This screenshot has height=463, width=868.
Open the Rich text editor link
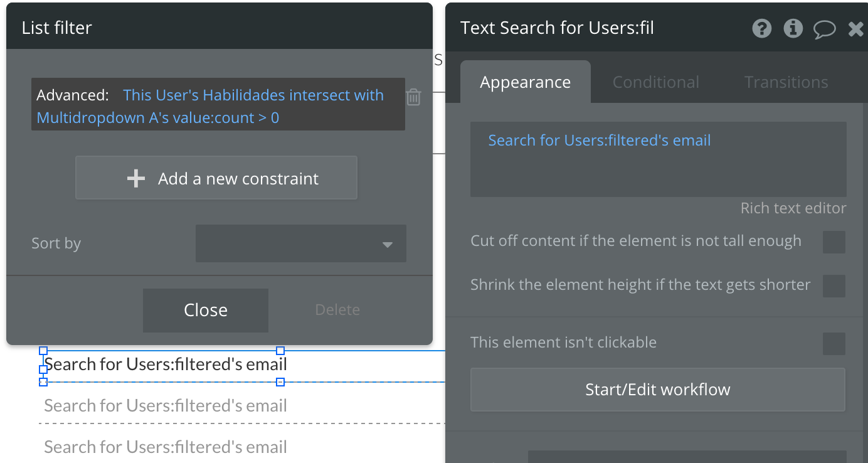(x=793, y=208)
